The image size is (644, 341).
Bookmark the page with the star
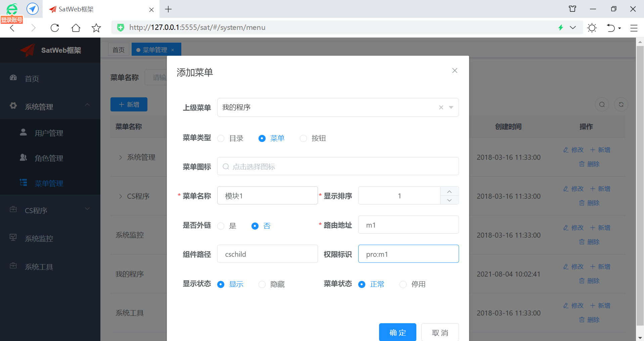point(96,28)
